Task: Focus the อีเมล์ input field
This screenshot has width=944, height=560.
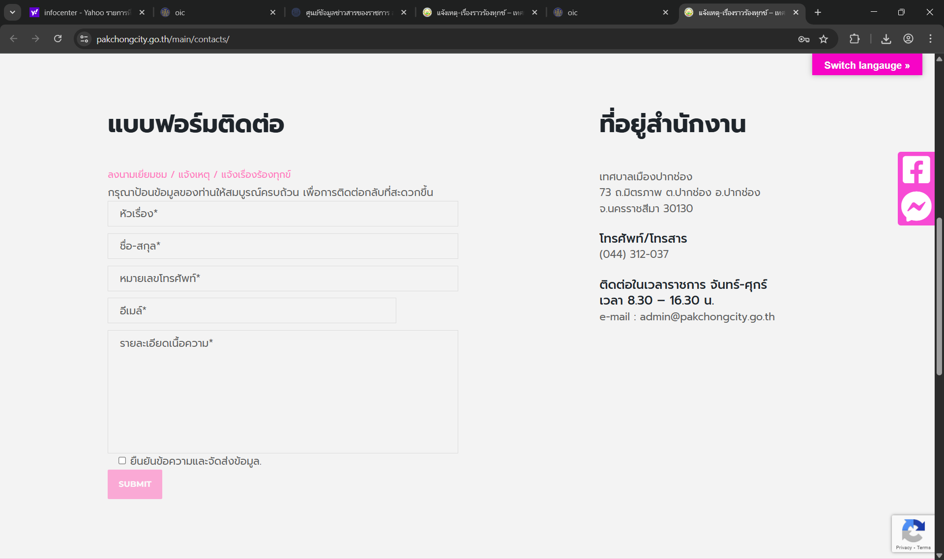Action: tap(252, 310)
